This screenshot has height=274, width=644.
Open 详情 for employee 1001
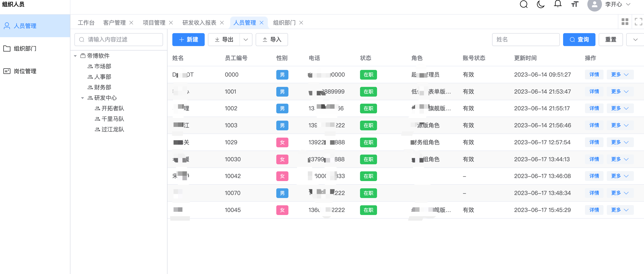[x=594, y=91]
